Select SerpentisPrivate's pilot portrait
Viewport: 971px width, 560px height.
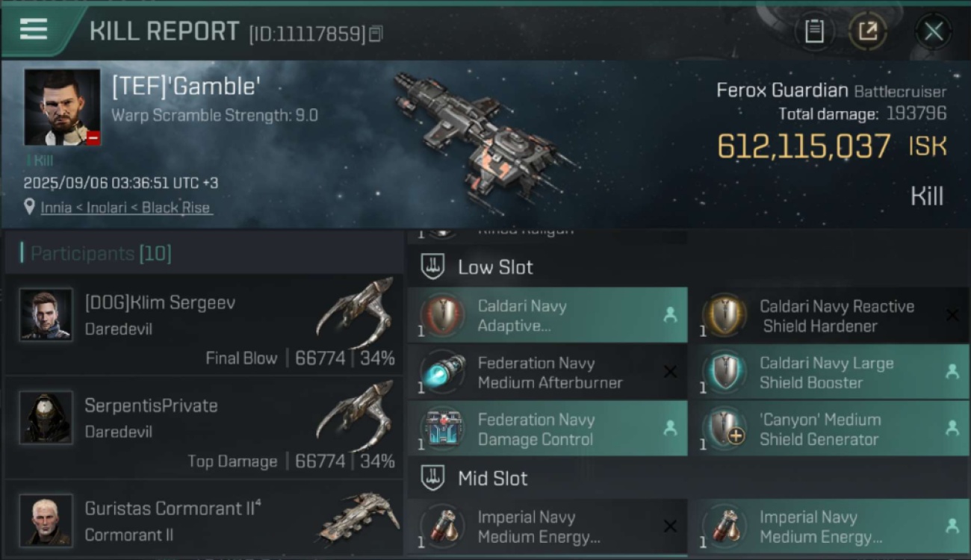pos(46,418)
